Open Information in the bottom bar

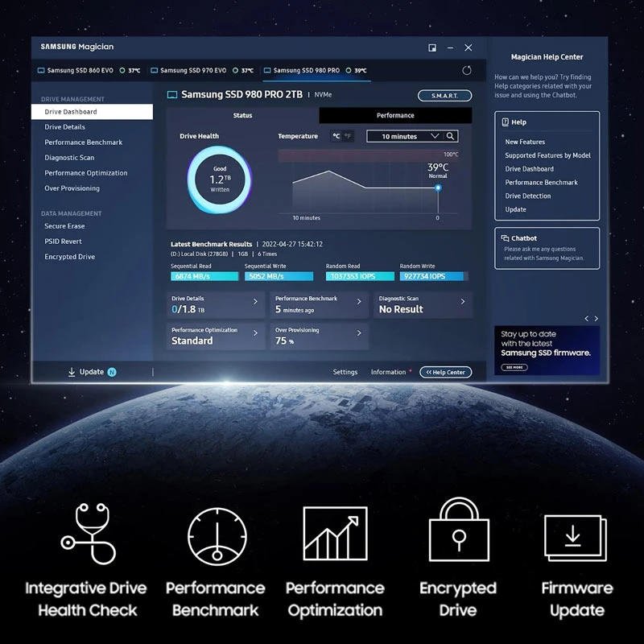[388, 372]
